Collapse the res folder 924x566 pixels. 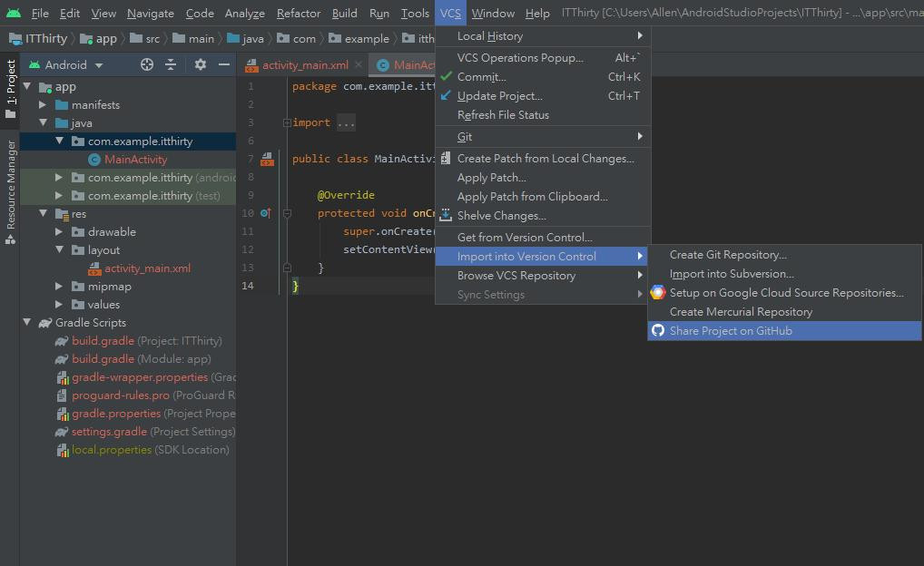(x=43, y=214)
